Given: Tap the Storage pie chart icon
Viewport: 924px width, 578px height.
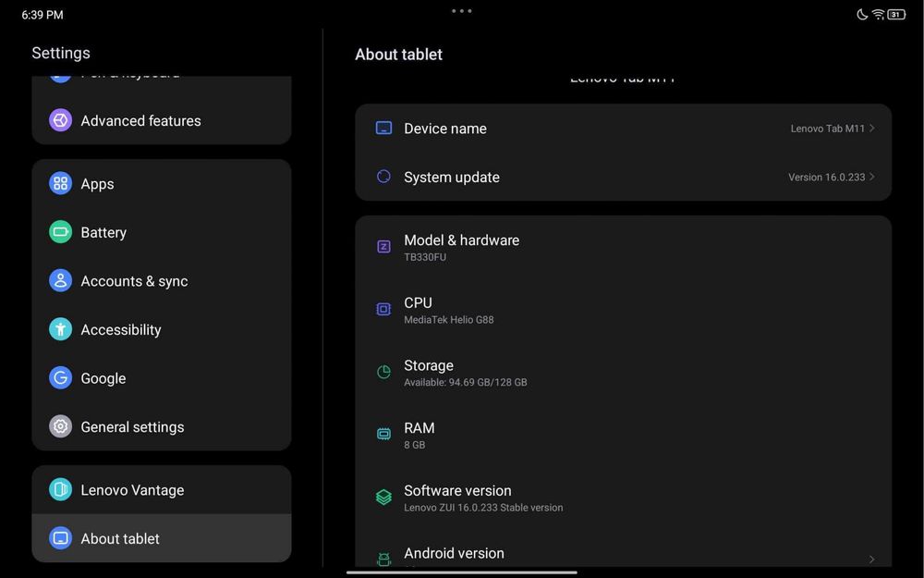Looking at the screenshot, I should (x=383, y=372).
